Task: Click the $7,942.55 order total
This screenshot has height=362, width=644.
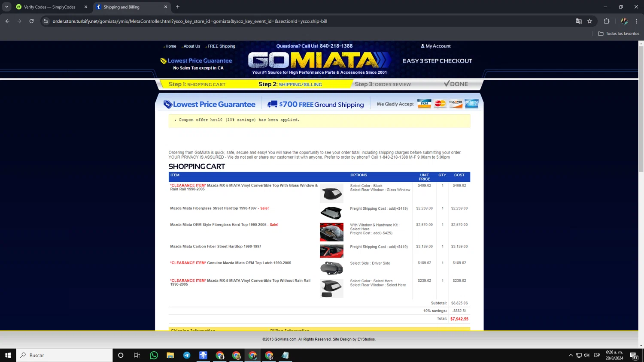Action: [459, 319]
